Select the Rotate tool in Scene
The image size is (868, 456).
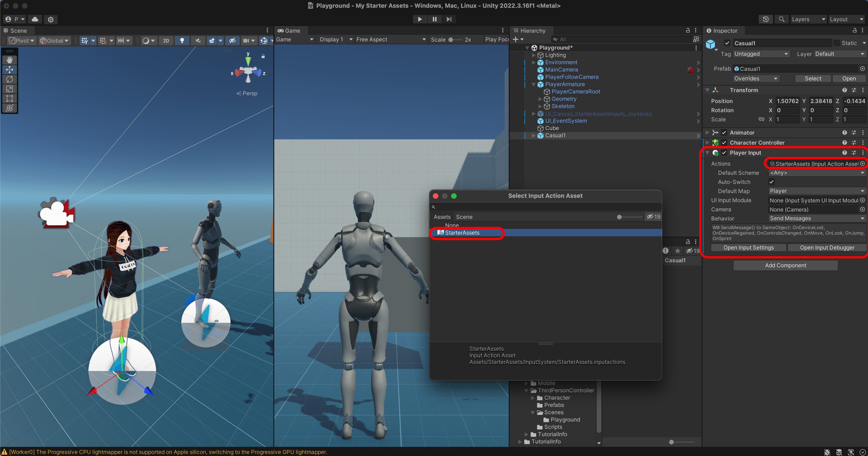coord(9,79)
